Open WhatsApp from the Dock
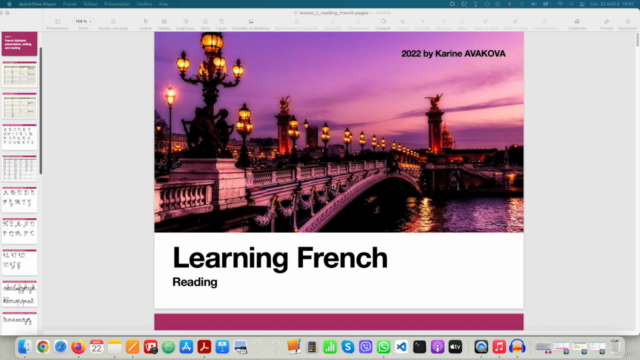 pos(384,347)
